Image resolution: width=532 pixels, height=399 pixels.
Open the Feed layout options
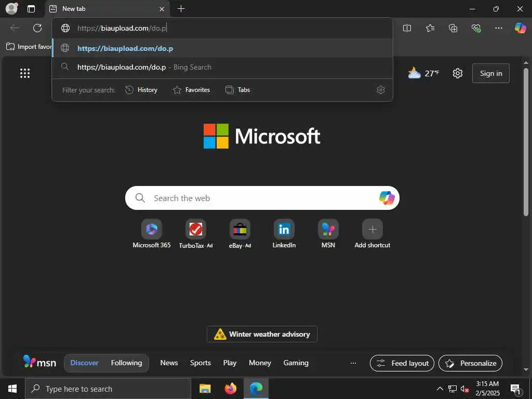(402, 363)
